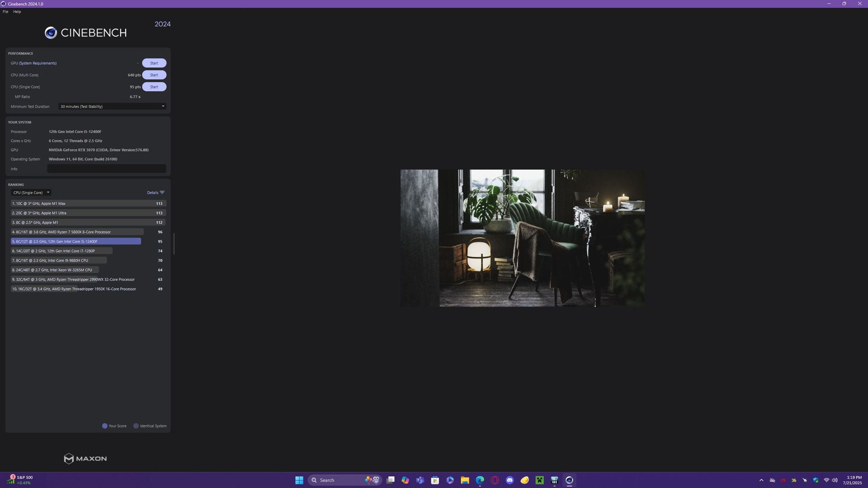Image resolution: width=868 pixels, height=488 pixels.
Task: Open S&P 500 widget on taskbar
Action: tap(20, 480)
